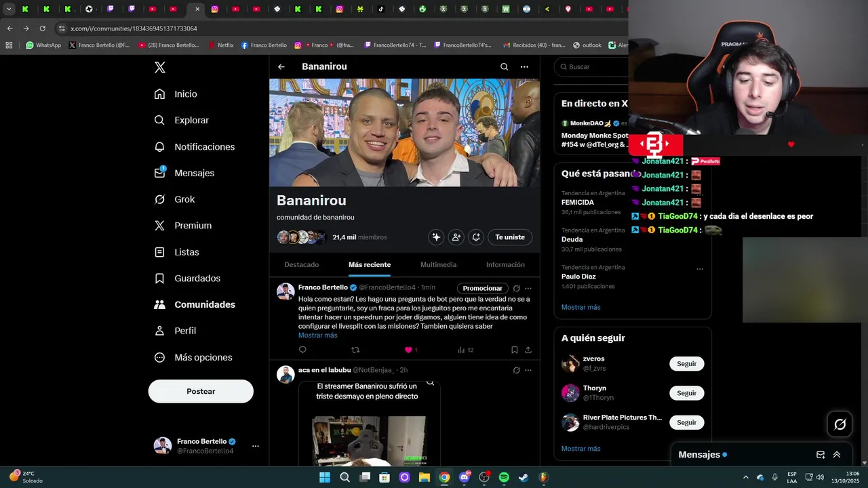
Task: Switch to the Destacado tab
Action: [302, 264]
